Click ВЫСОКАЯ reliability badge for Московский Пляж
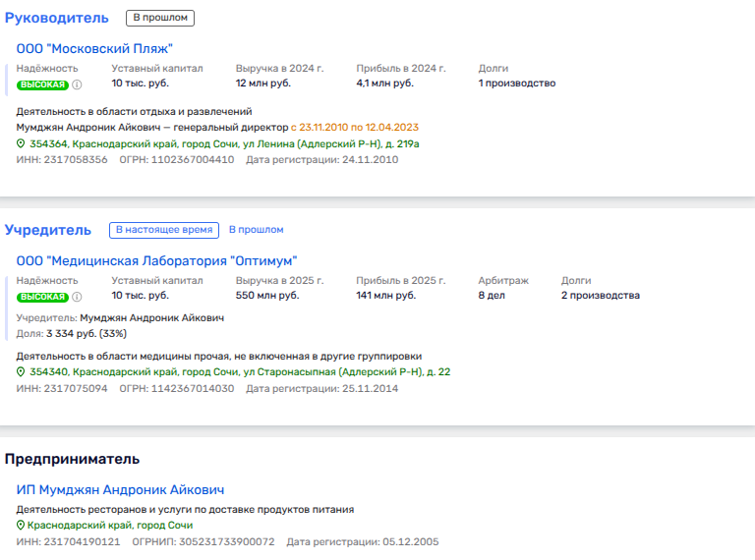 (x=42, y=84)
